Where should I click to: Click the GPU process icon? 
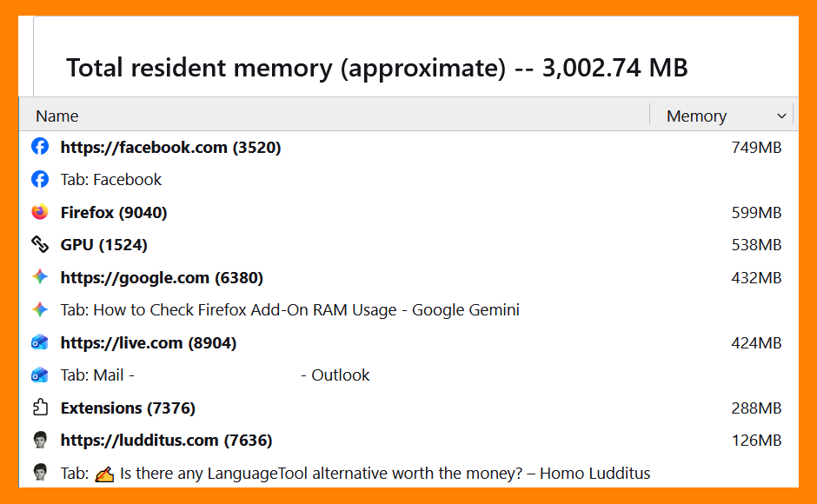click(40, 244)
